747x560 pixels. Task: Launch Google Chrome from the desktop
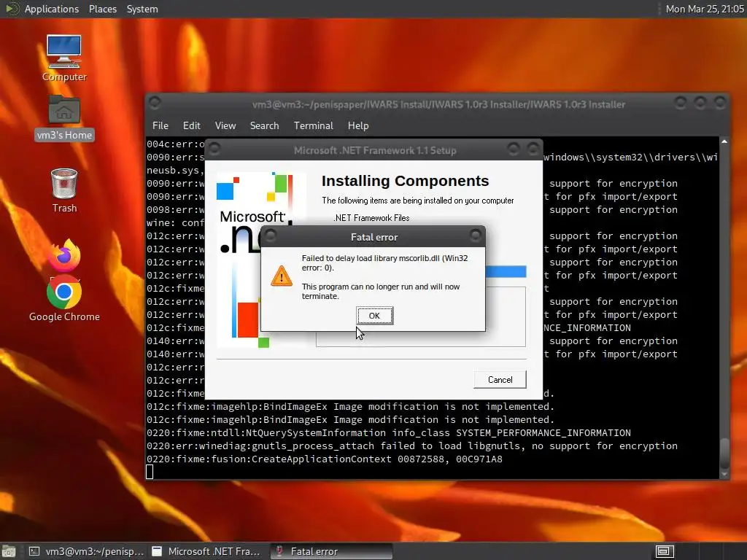tap(64, 299)
